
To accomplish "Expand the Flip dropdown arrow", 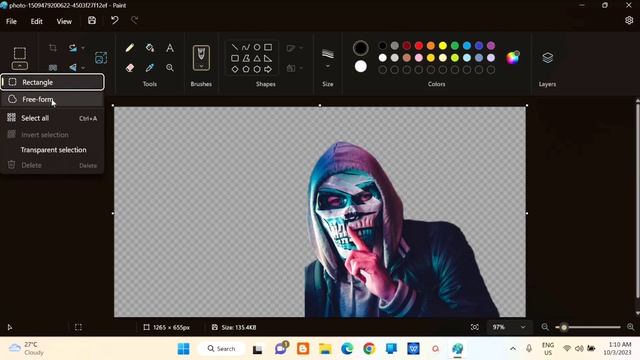I will pos(83,67).
